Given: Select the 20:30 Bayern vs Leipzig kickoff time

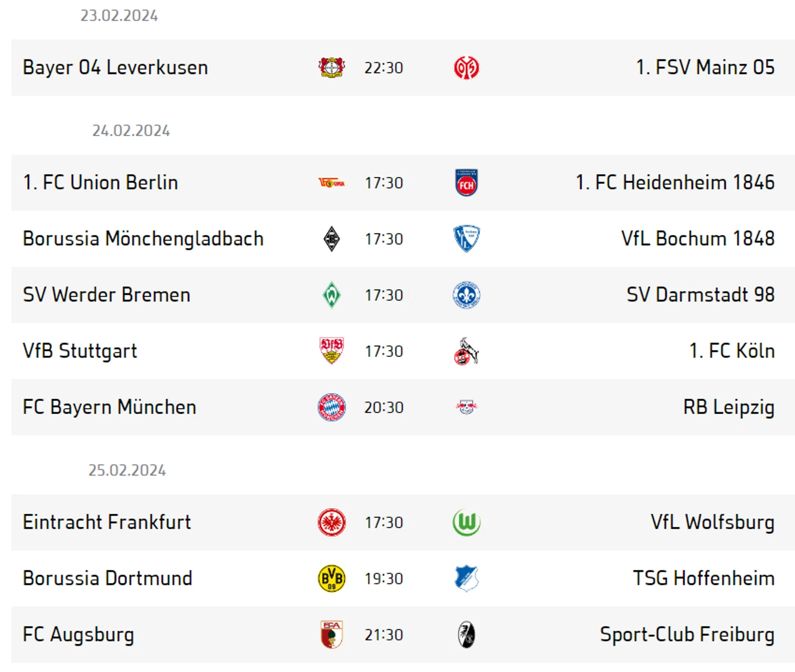Looking at the screenshot, I should [x=384, y=408].
